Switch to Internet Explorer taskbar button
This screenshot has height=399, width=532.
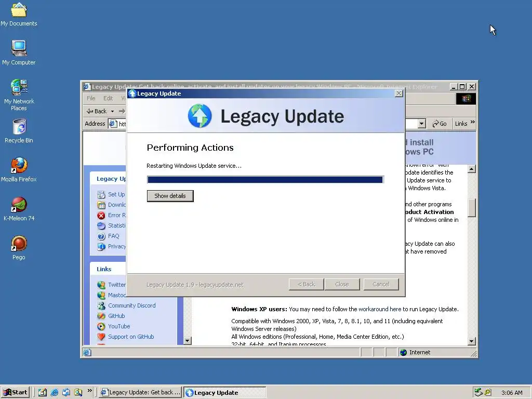tap(140, 392)
